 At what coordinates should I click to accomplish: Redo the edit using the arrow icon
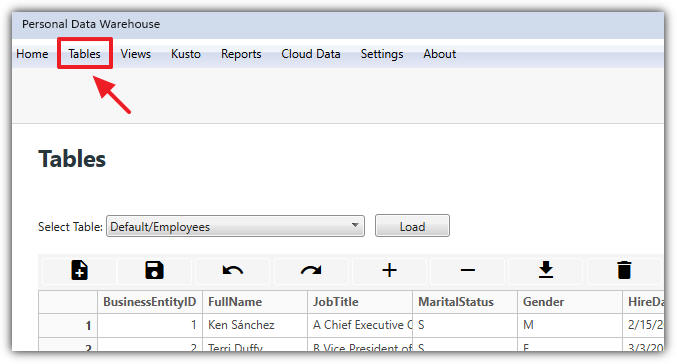[311, 270]
